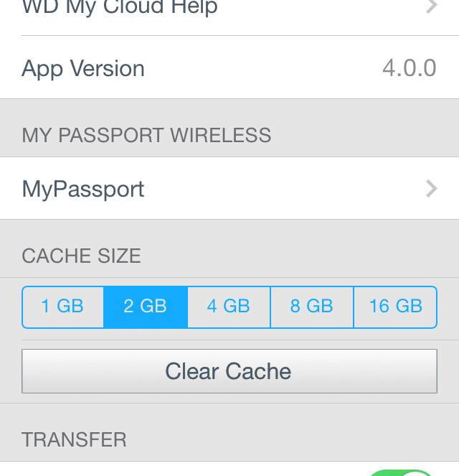Click the Clear Cache button
The image size is (459, 476).
(229, 371)
